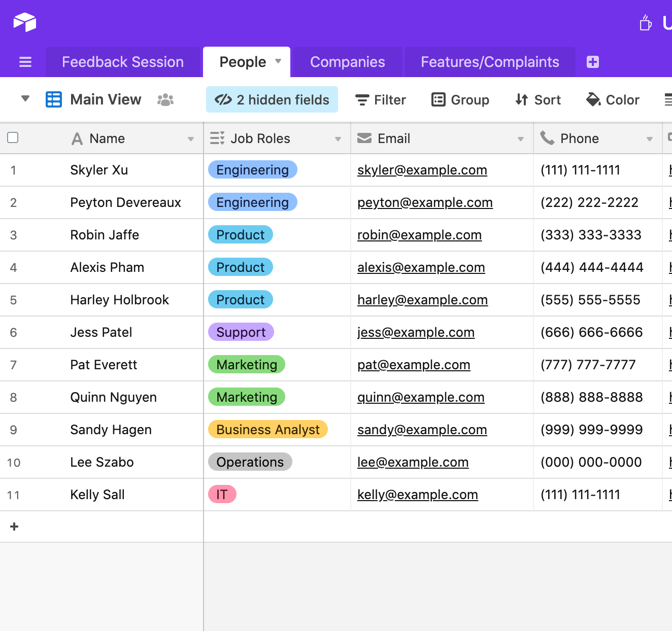The width and height of the screenshot is (672, 631).
Task: Open the People tab dropdown arrow
Action: (x=278, y=61)
